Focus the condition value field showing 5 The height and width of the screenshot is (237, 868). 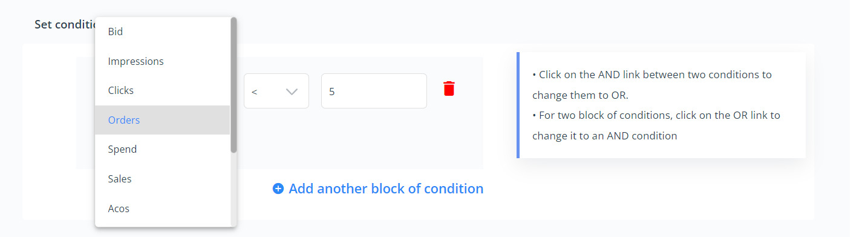[374, 91]
